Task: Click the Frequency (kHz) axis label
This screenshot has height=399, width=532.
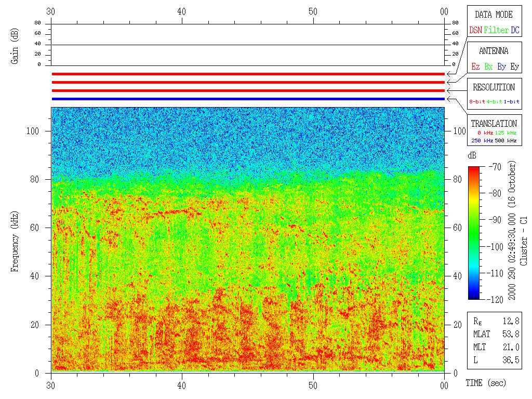Action: tap(15, 241)
